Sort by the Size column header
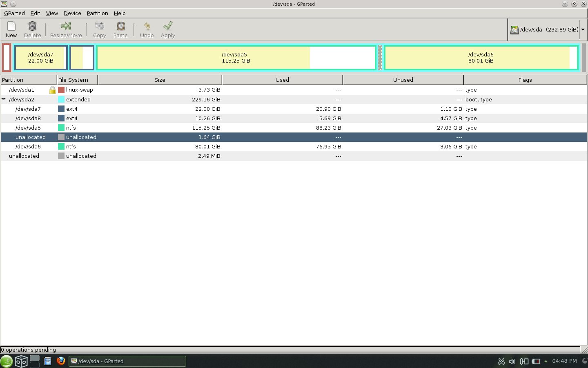This screenshot has width=588, height=368. pyautogui.click(x=160, y=80)
